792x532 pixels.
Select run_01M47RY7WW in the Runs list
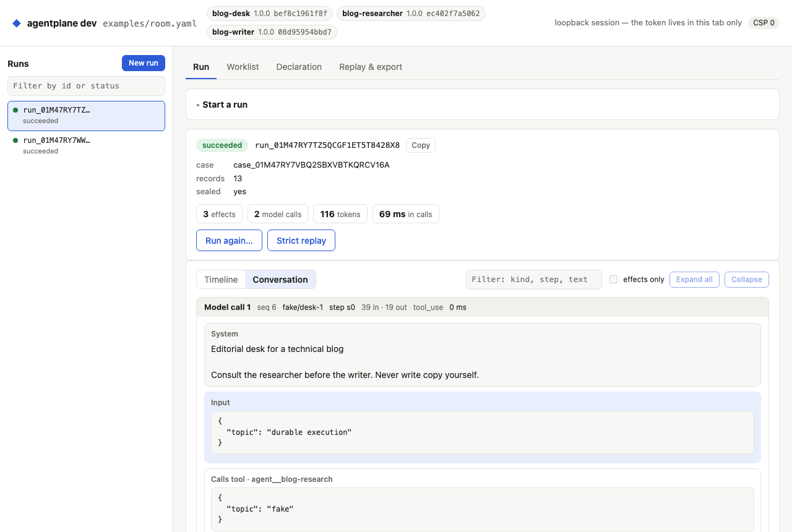pyautogui.click(x=86, y=145)
